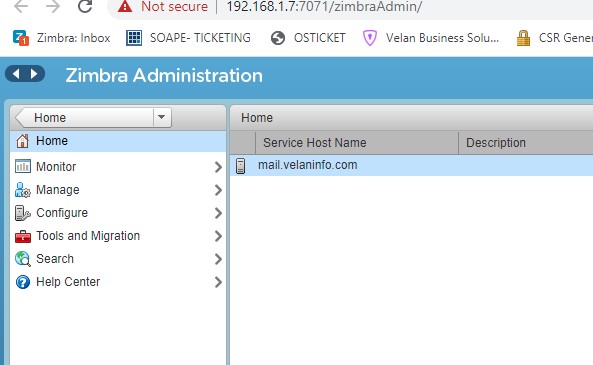Click the Search globe magnifier icon
This screenshot has height=365, width=593.
tap(23, 259)
